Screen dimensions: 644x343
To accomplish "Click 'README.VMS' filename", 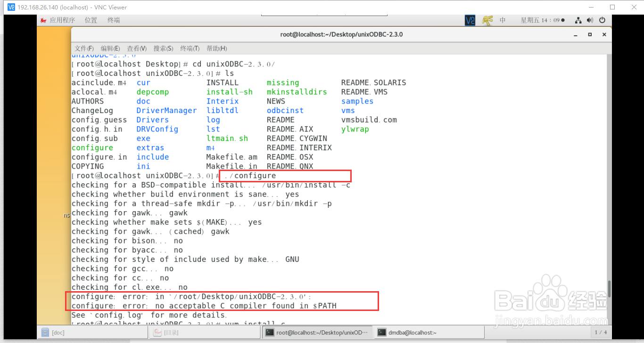I will pyautogui.click(x=364, y=92).
